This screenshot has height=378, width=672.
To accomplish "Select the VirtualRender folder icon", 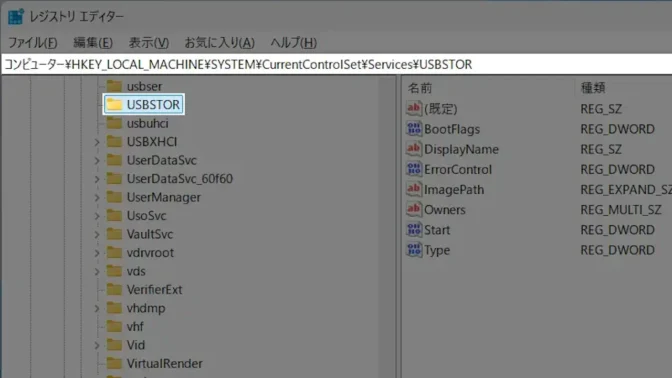I will [x=114, y=363].
